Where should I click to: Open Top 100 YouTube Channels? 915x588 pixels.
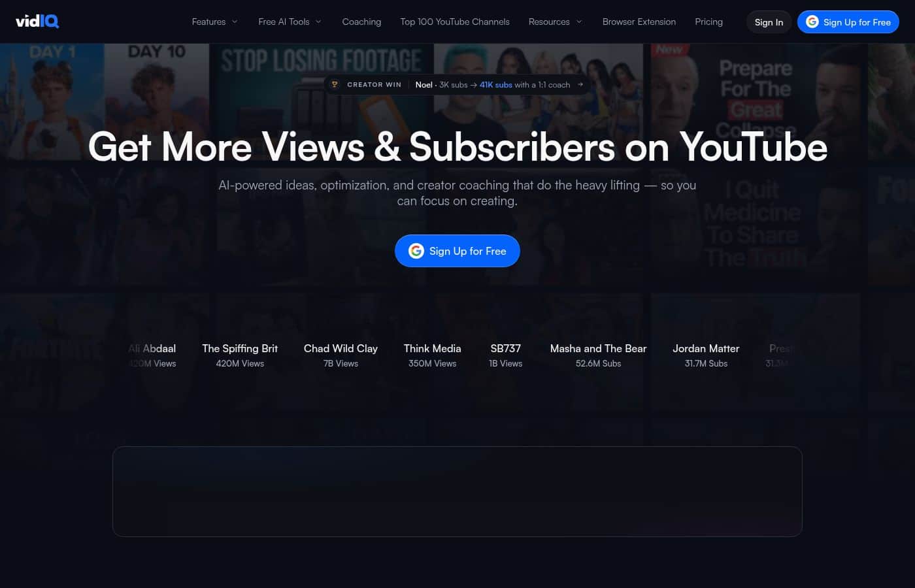pos(455,22)
